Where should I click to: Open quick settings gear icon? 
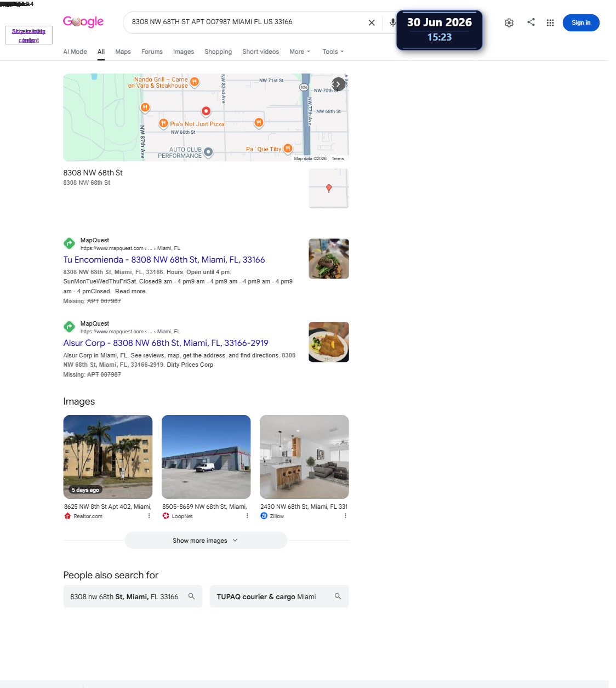click(509, 22)
